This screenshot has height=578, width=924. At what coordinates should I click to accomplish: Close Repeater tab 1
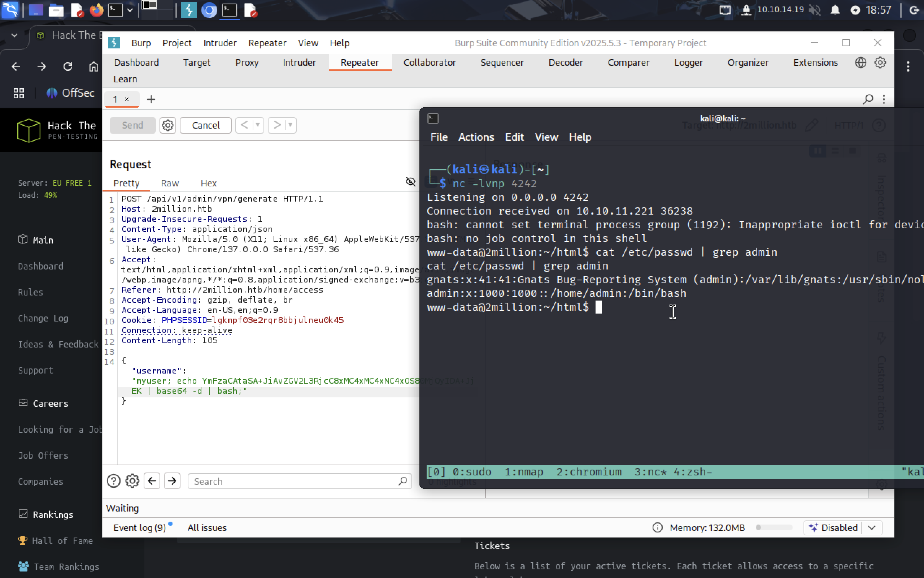tap(127, 99)
